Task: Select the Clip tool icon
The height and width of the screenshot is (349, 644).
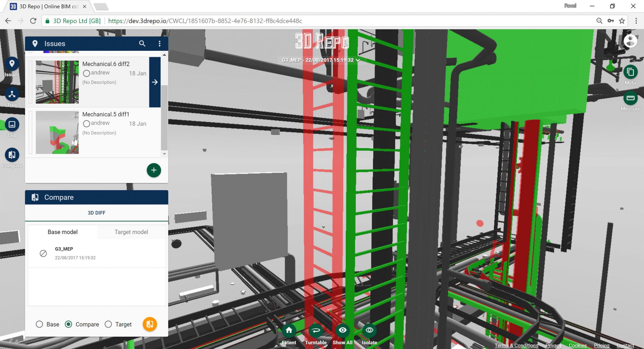Action: click(x=12, y=125)
